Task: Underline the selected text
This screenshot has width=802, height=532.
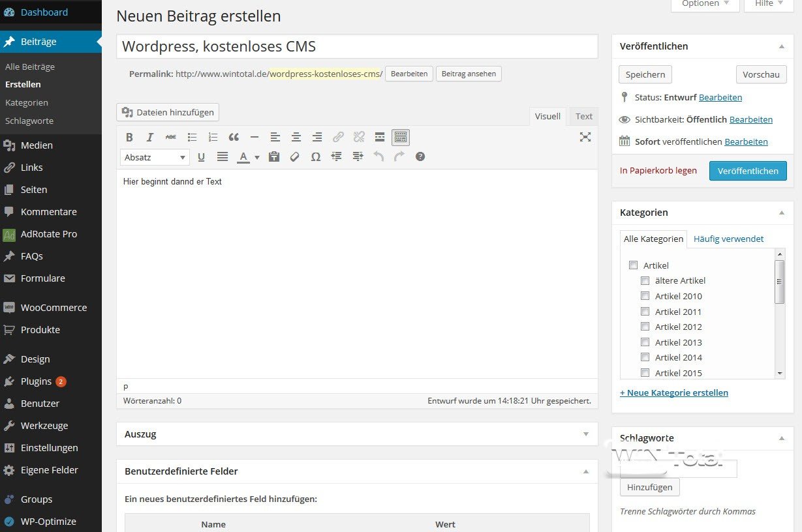Action: [x=201, y=156]
